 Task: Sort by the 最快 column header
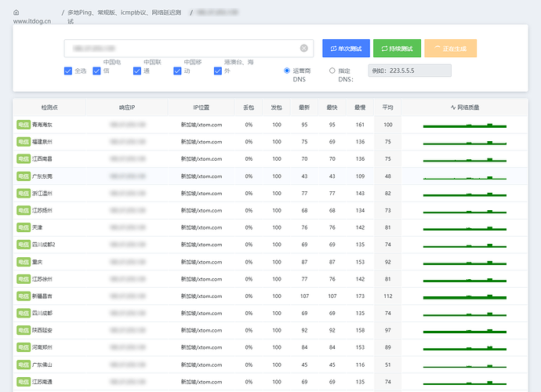click(x=332, y=107)
